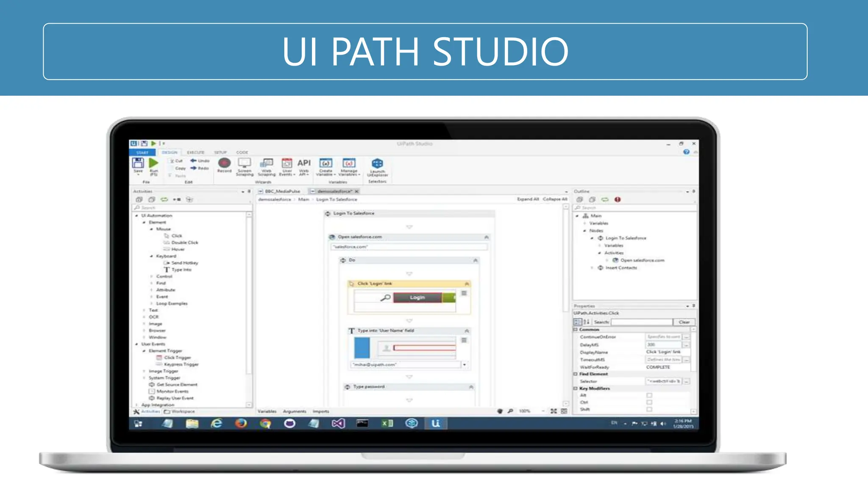Switch to the BBC_MediaPulse document tab
868x488 pixels.
coord(282,191)
